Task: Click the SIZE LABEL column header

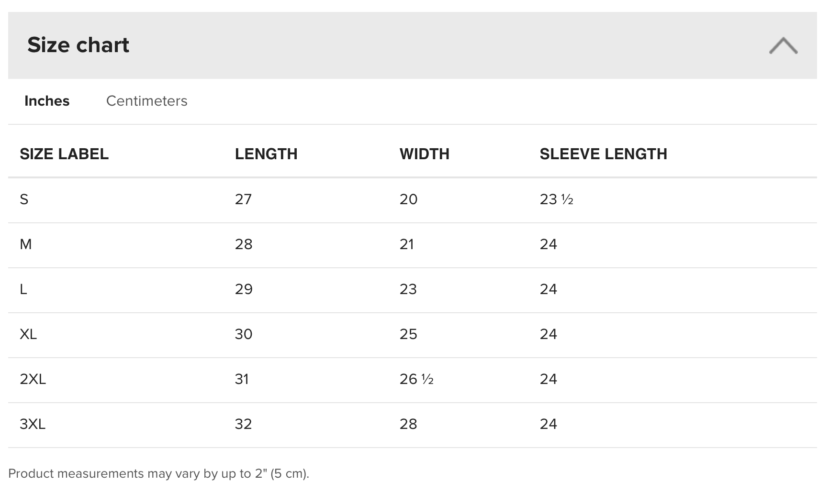Action: (64, 154)
